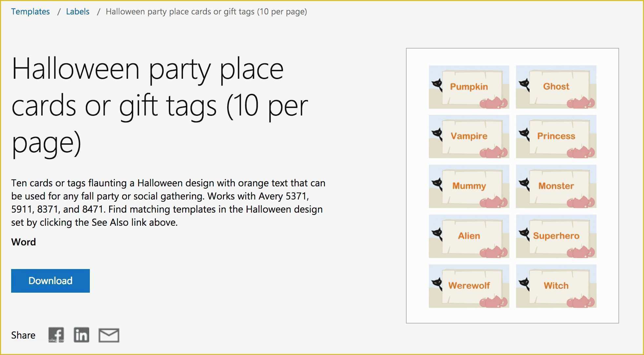The height and width of the screenshot is (355, 644).
Task: Go to the Labels breadcrumb link
Action: pos(78,11)
